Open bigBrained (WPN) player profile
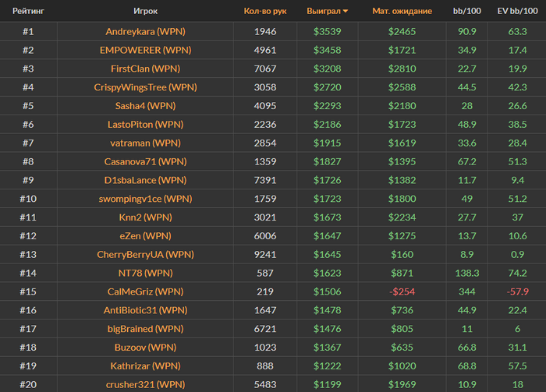546x392 pixels. point(145,329)
